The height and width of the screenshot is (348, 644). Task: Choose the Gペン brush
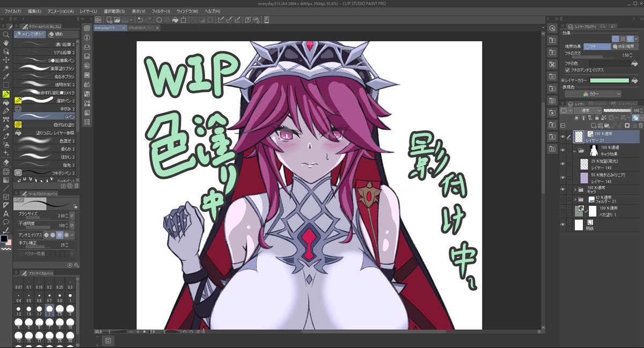click(45, 116)
